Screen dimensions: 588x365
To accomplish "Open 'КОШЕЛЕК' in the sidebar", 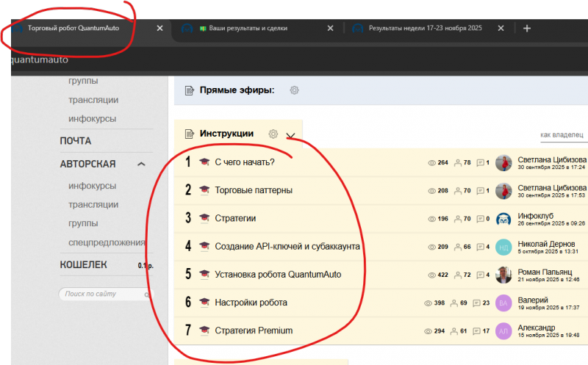I will (x=83, y=265).
